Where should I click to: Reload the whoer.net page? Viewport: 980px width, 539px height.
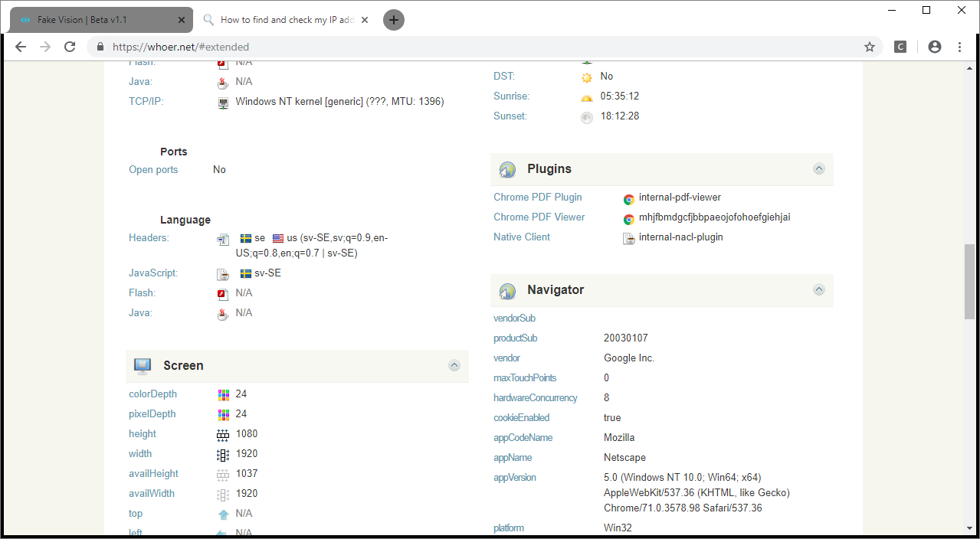[x=70, y=47]
